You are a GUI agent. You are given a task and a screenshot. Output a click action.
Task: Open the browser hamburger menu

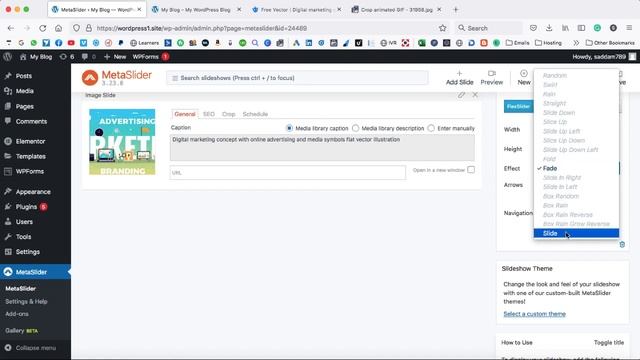tap(629, 28)
